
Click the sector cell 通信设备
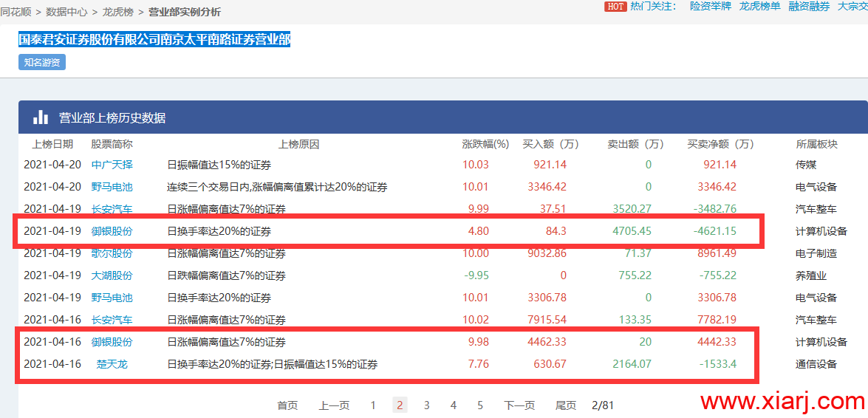click(816, 364)
